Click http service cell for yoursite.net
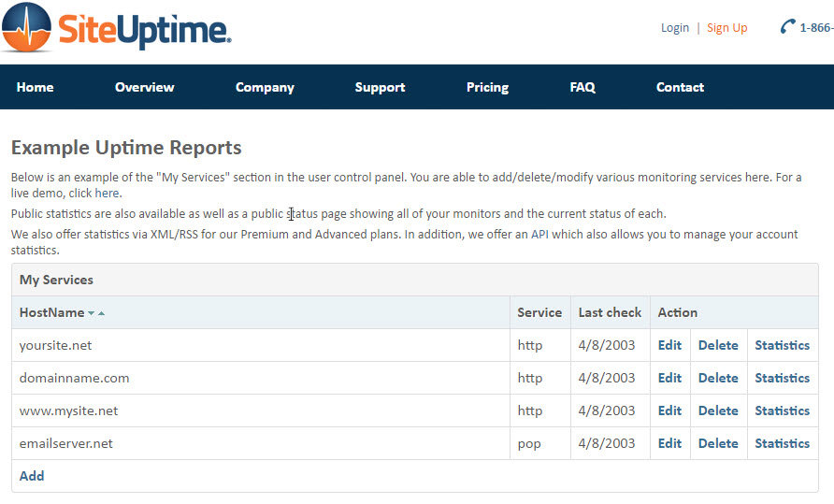The image size is (834, 504). click(x=540, y=345)
